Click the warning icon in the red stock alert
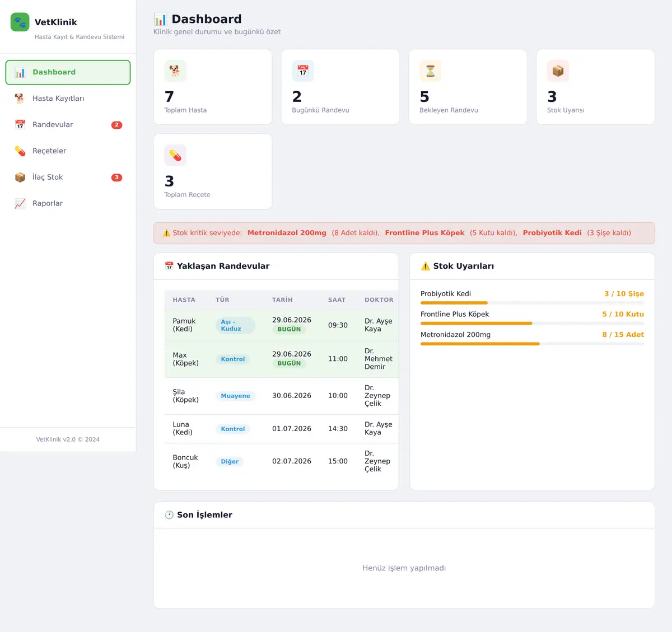Screen dimensions: 672x632 tap(166, 233)
